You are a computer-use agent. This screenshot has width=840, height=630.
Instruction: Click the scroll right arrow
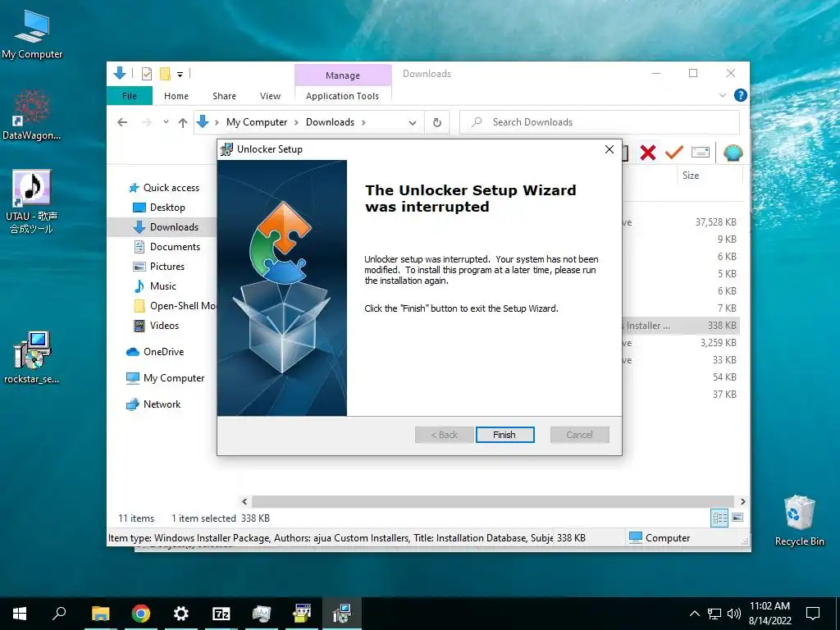point(742,501)
